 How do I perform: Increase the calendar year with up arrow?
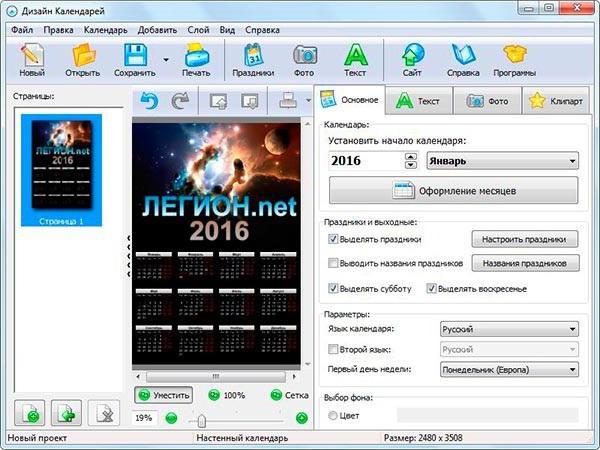click(411, 157)
